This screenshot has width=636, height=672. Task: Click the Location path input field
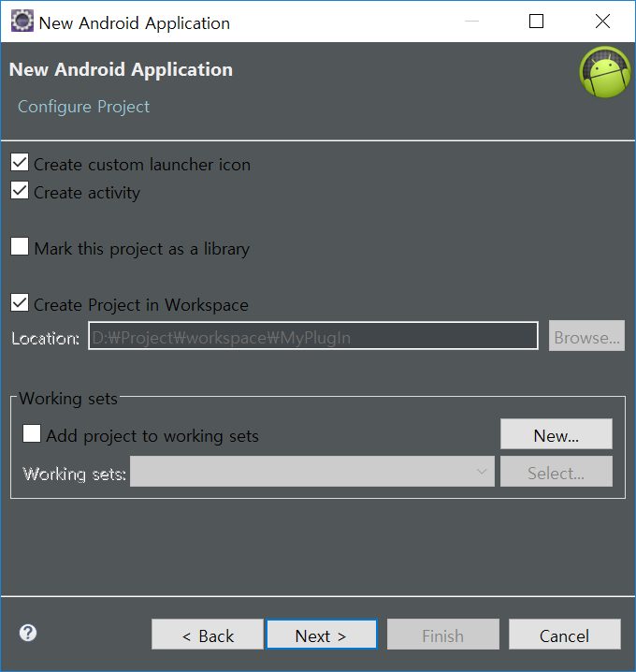pyautogui.click(x=313, y=336)
